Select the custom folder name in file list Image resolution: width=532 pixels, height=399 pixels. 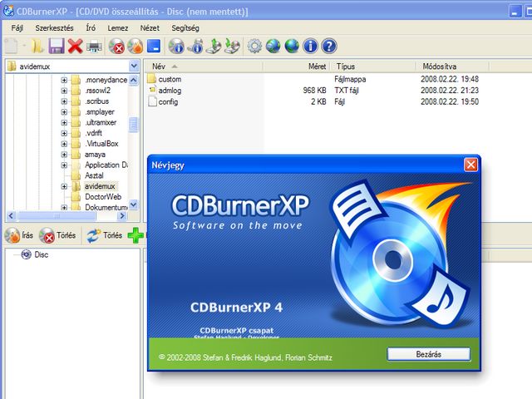170,79
